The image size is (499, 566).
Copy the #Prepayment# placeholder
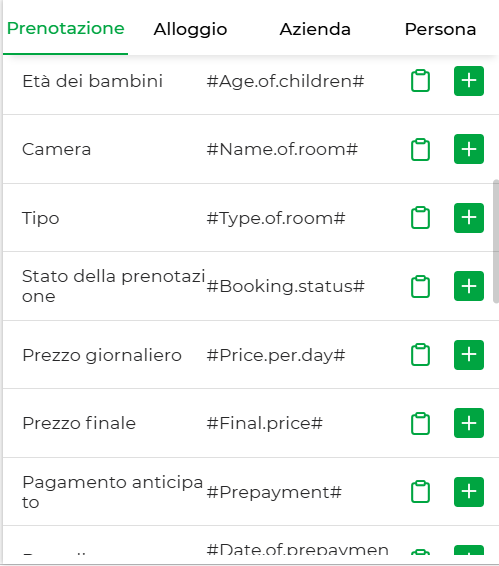point(420,491)
